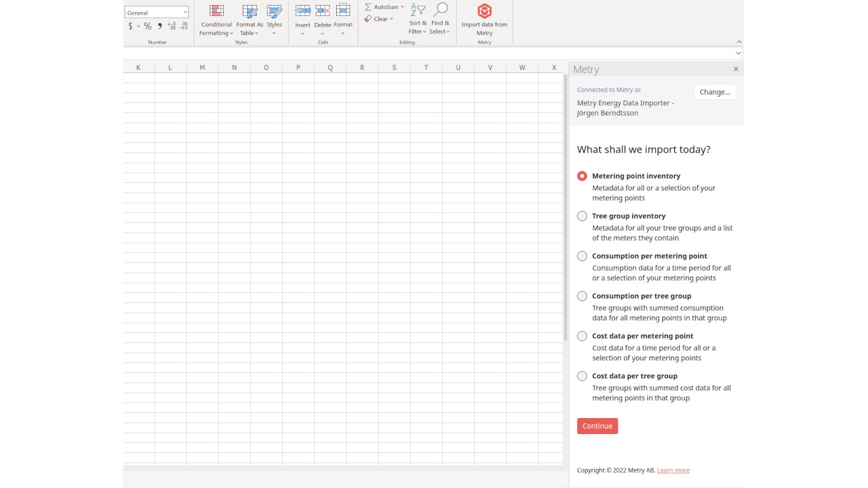Click the Insert cells icon
The width and height of the screenshot is (868, 488).
pos(302,11)
